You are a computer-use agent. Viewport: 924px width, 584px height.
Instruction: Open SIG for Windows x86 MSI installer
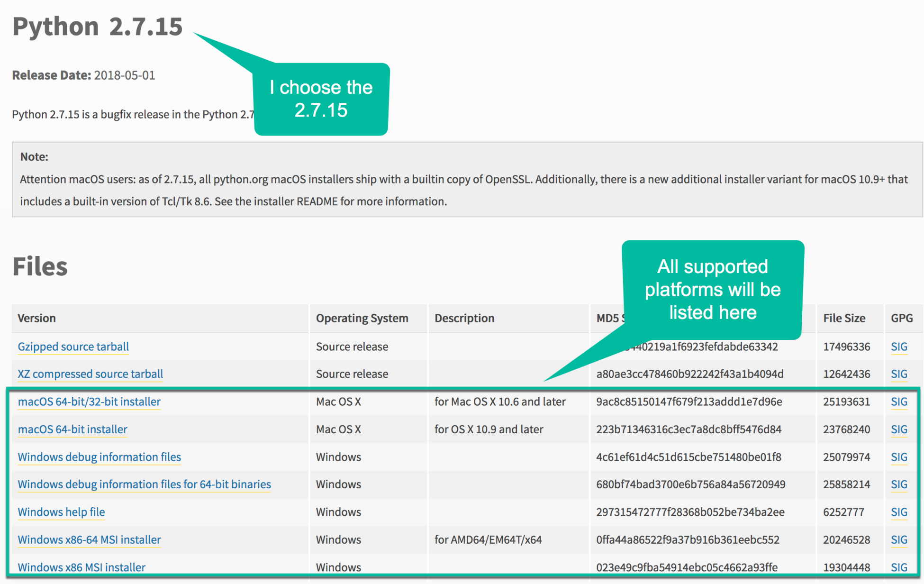899,567
